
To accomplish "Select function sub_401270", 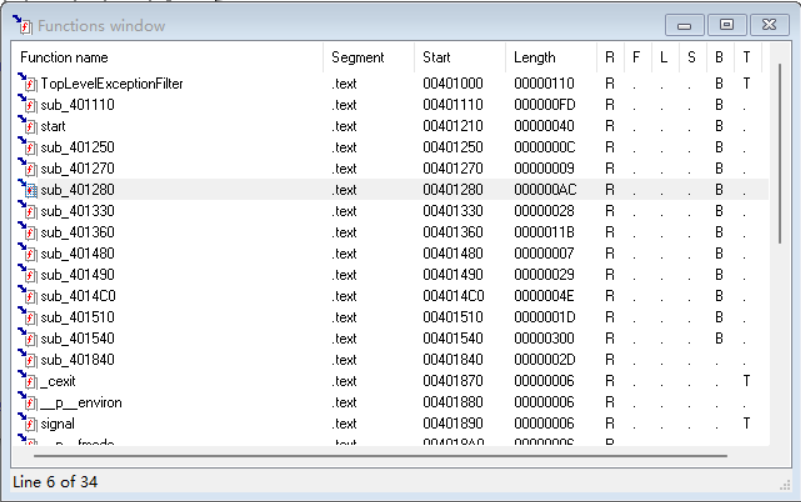I will point(78,169).
